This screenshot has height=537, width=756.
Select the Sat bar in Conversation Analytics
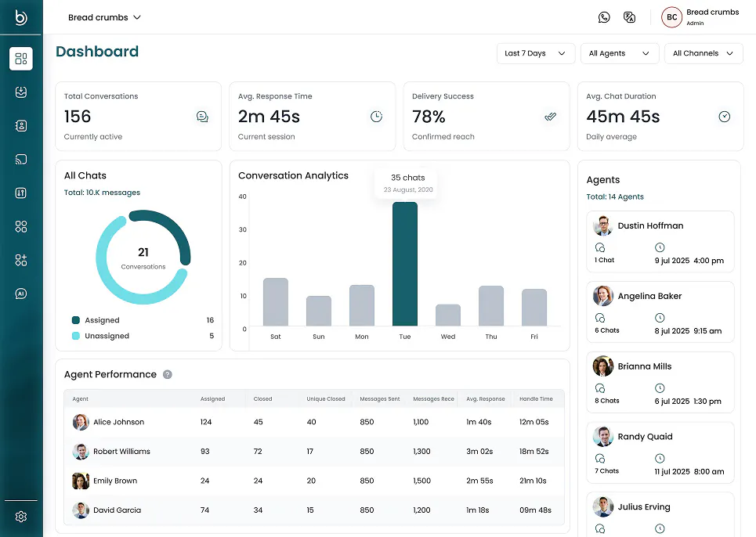point(276,302)
